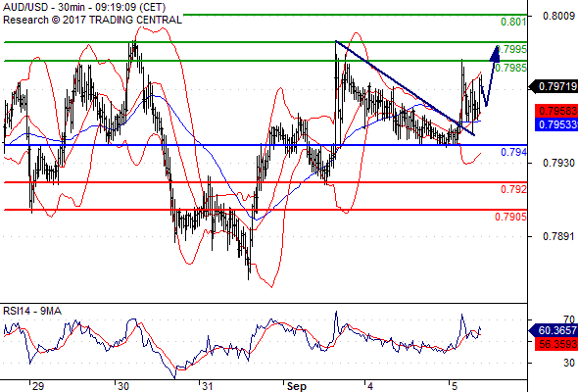The image size is (578, 392).
Task: Click the red 0.79583 price label
Action: pyautogui.click(x=556, y=111)
